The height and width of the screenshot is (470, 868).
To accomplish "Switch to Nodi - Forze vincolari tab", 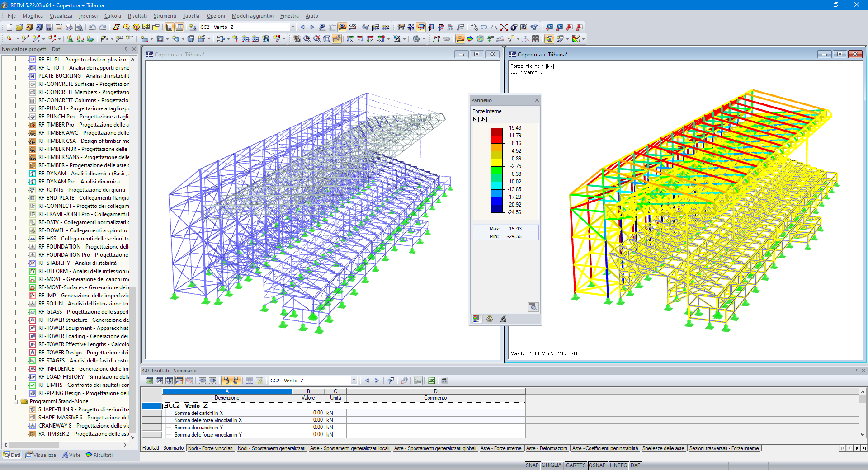I will click(x=210, y=448).
